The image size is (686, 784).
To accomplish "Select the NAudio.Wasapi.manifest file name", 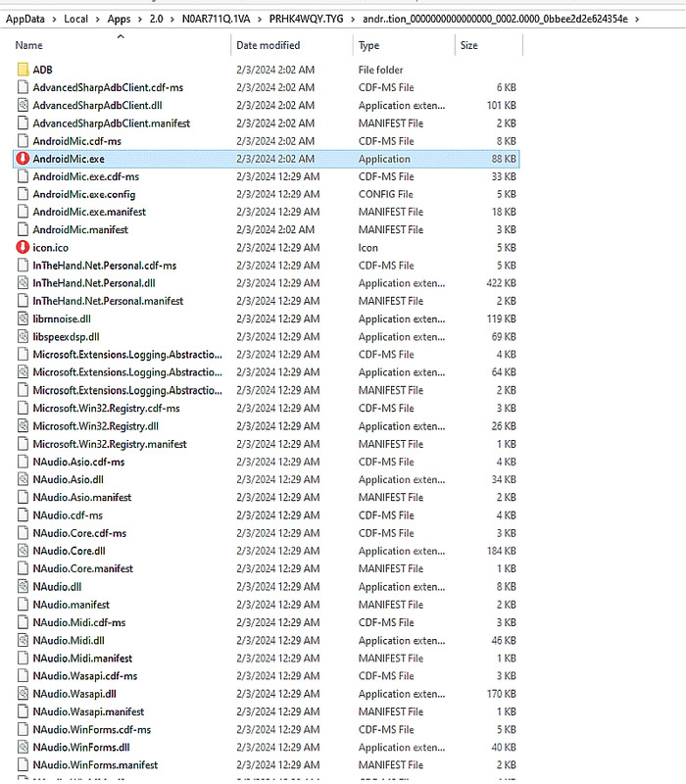I will tap(88, 711).
